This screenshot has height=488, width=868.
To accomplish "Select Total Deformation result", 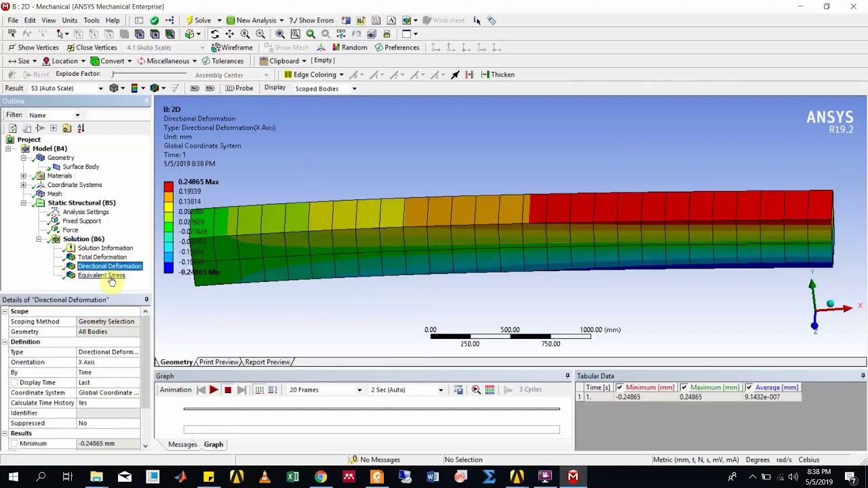I will click(x=102, y=257).
